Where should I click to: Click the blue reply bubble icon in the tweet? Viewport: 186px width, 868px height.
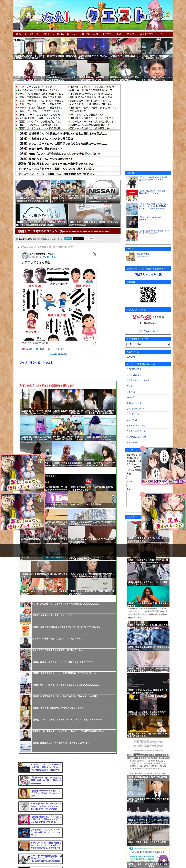point(37,349)
